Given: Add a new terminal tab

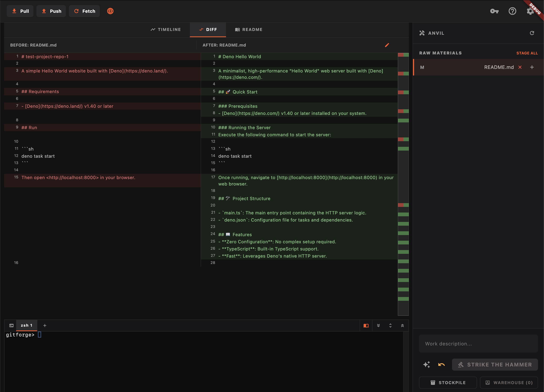Looking at the screenshot, I should click(45, 326).
